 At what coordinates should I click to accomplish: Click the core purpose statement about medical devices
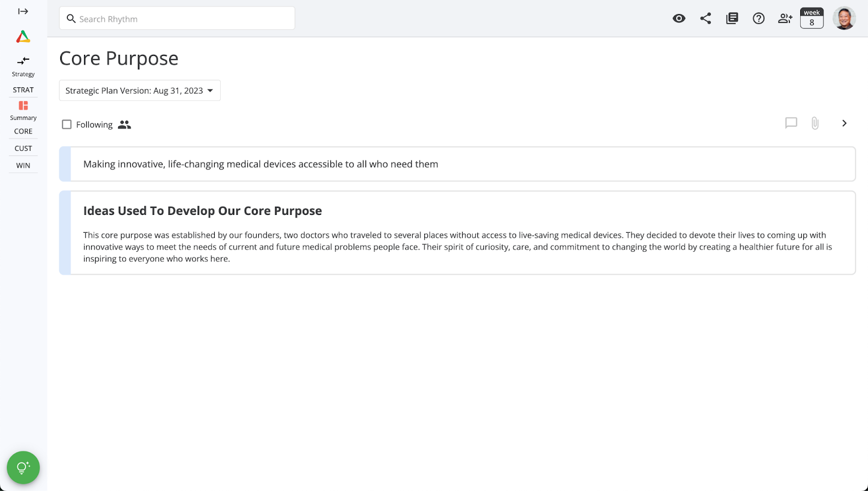pyautogui.click(x=260, y=164)
